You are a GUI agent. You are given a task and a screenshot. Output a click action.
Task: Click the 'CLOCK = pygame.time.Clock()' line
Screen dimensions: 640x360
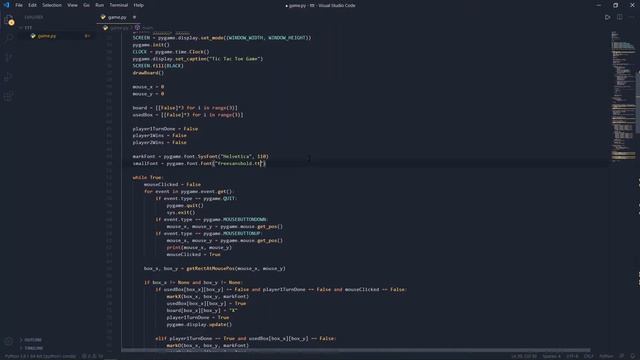(171, 52)
